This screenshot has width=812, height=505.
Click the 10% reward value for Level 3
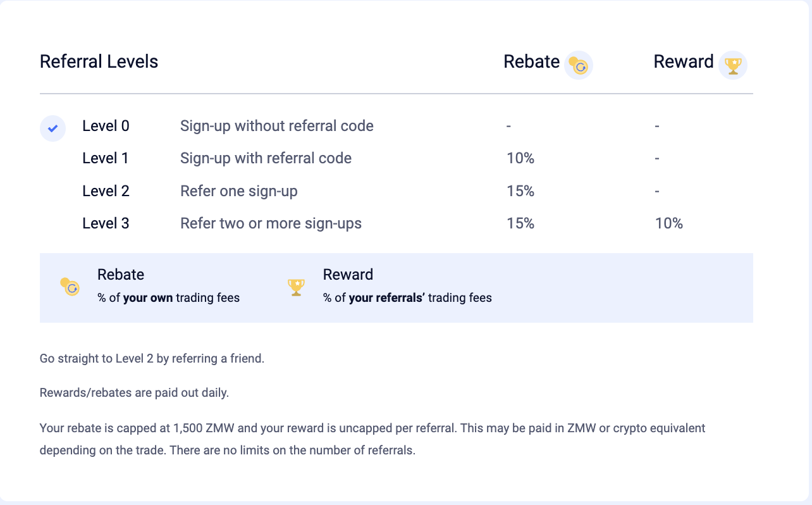pyautogui.click(x=669, y=223)
